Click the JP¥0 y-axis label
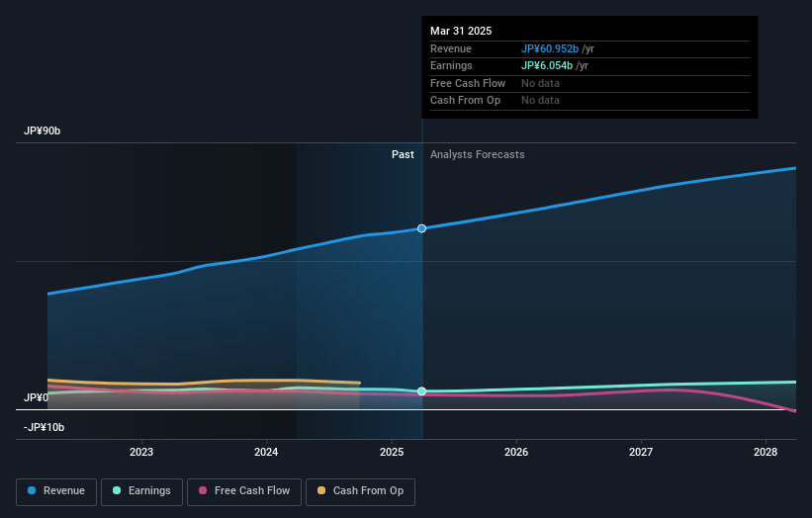 [36, 397]
